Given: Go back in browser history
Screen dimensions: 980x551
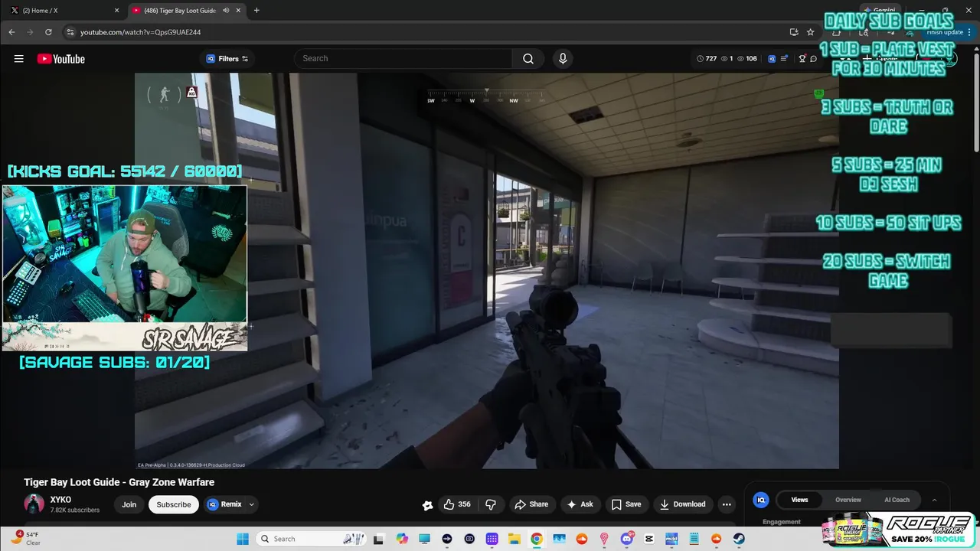Looking at the screenshot, I should click(11, 32).
